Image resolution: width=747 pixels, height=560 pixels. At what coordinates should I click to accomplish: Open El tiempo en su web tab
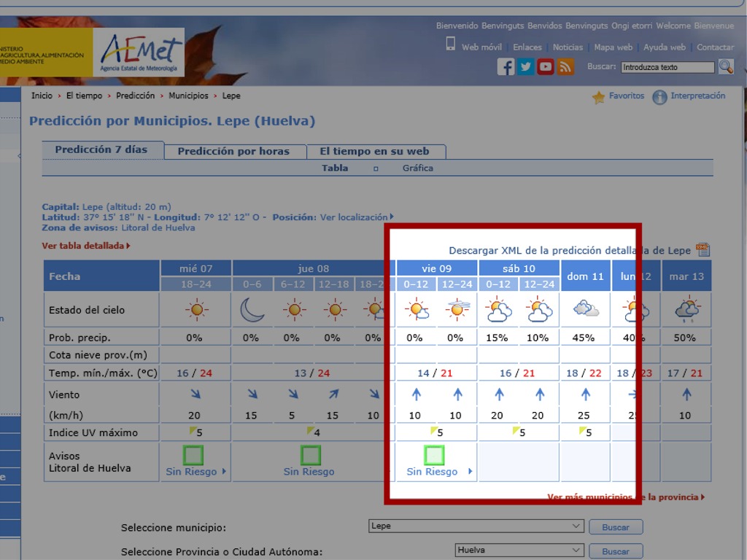[376, 152]
